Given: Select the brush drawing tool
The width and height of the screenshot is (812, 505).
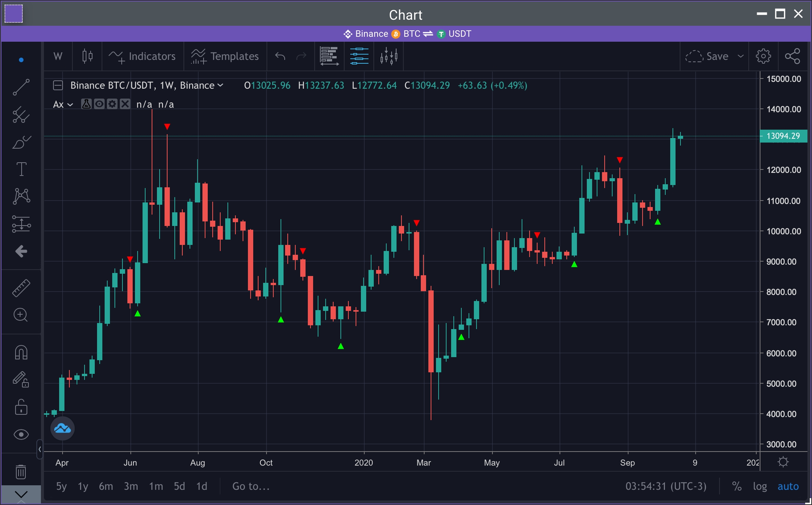Looking at the screenshot, I should coord(21,142).
